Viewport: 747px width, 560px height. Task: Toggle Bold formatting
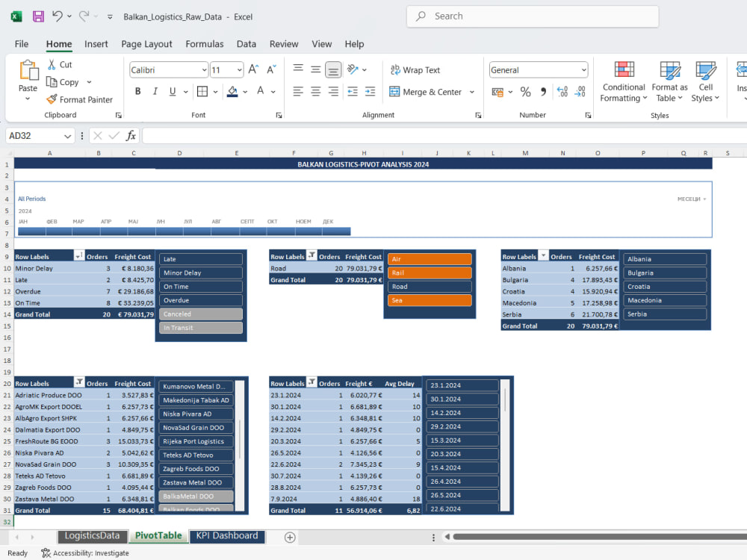point(137,91)
